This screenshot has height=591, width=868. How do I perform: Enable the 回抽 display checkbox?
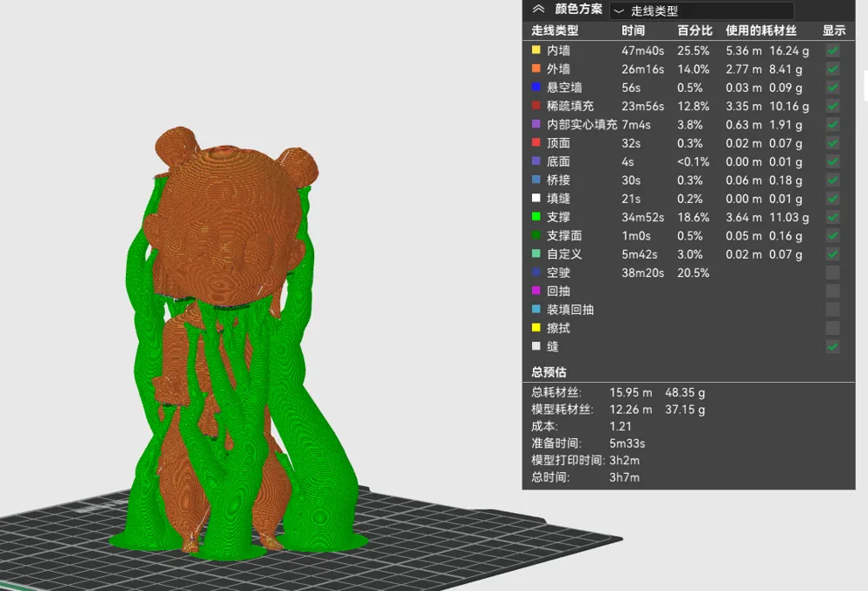pyautogui.click(x=832, y=292)
